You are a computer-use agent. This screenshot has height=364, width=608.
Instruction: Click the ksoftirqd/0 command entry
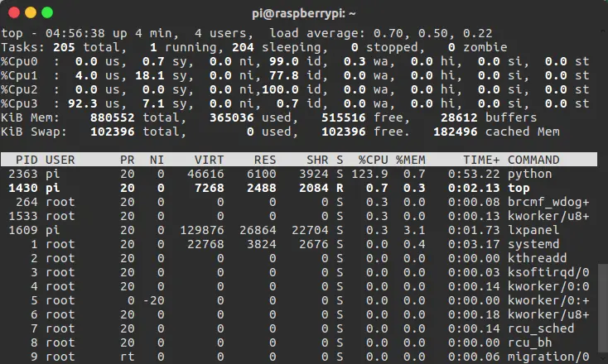point(548,273)
